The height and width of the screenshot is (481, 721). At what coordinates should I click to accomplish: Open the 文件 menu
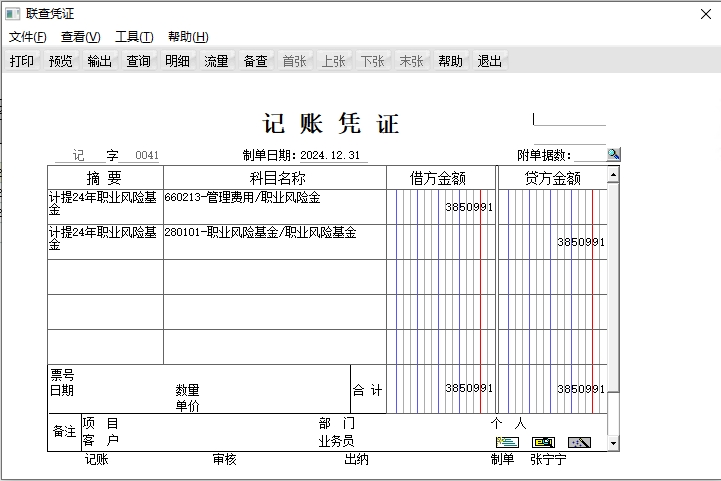pyautogui.click(x=27, y=37)
